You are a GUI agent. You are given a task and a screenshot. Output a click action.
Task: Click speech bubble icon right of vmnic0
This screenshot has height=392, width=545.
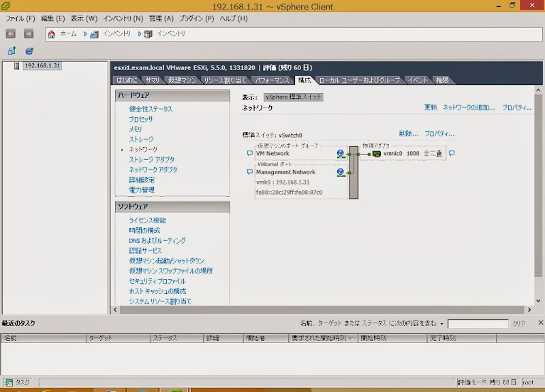coord(452,153)
